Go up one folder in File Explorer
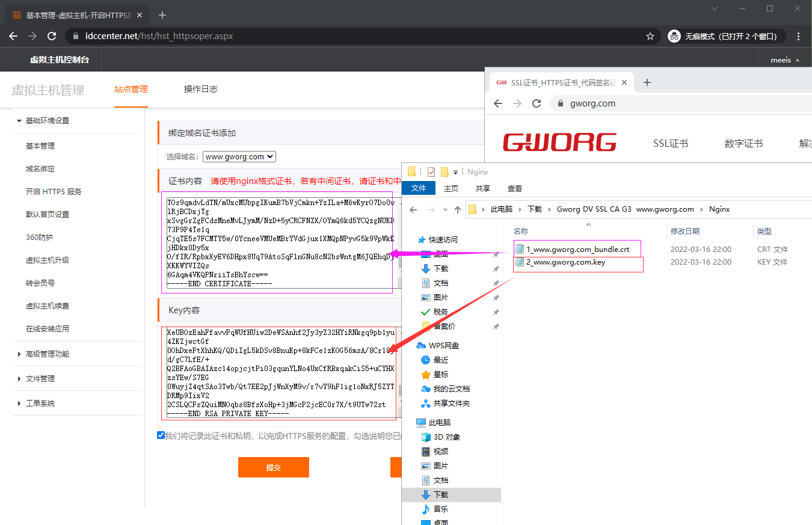The image size is (812, 525). pyautogui.click(x=458, y=209)
